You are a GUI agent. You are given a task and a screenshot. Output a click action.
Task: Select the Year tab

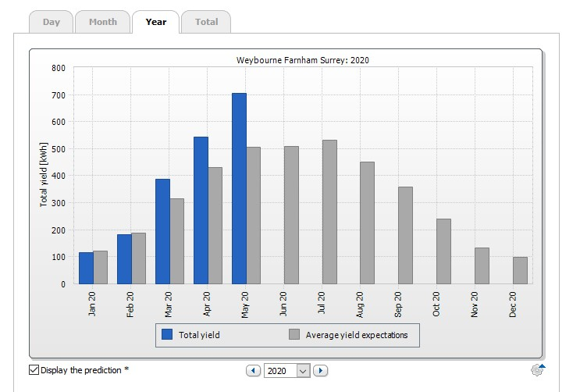click(x=155, y=22)
